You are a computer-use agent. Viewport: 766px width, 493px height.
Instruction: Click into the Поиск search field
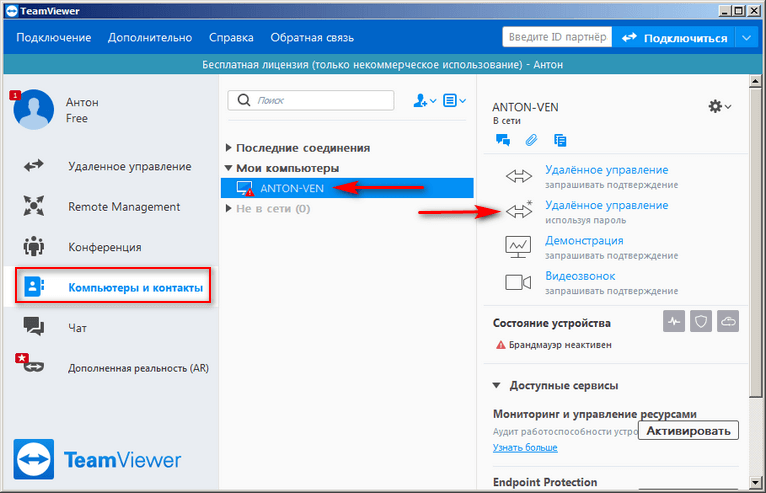tap(311, 100)
